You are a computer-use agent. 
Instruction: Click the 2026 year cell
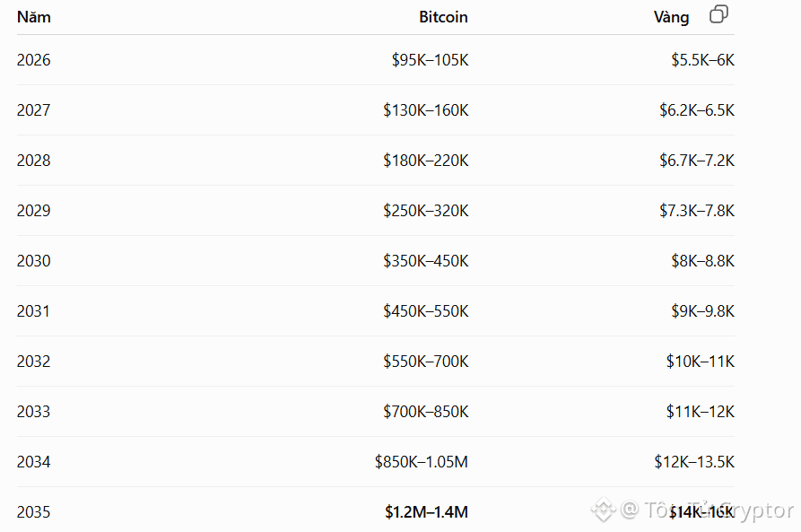[34, 60]
